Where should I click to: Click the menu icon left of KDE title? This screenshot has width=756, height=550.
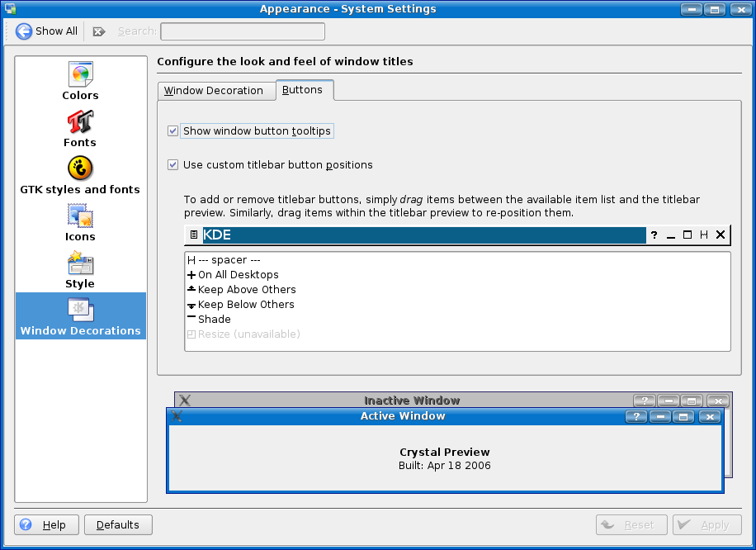coord(193,235)
